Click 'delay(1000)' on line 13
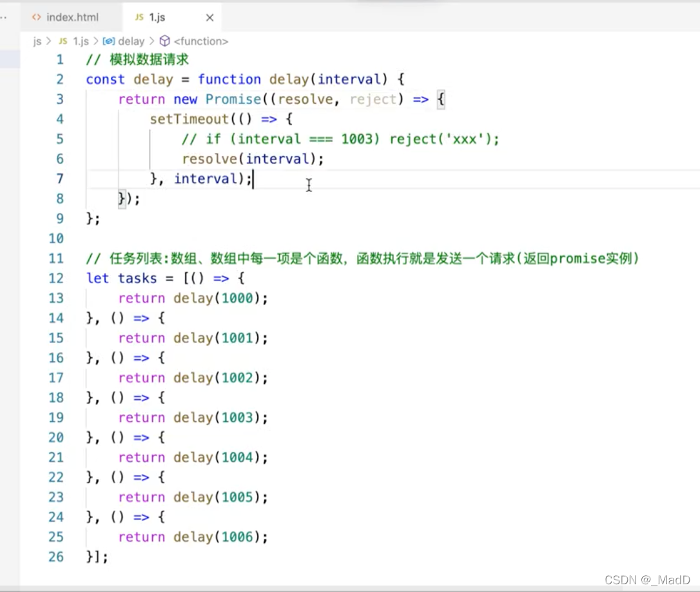Screen dimensions: 700x592 coord(217,299)
